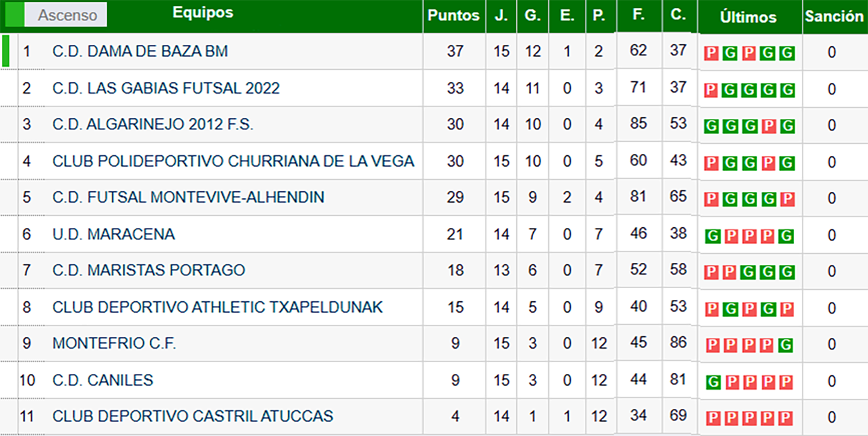Click the most recent result badge for MARISTAS PORTAGO

coord(786,272)
